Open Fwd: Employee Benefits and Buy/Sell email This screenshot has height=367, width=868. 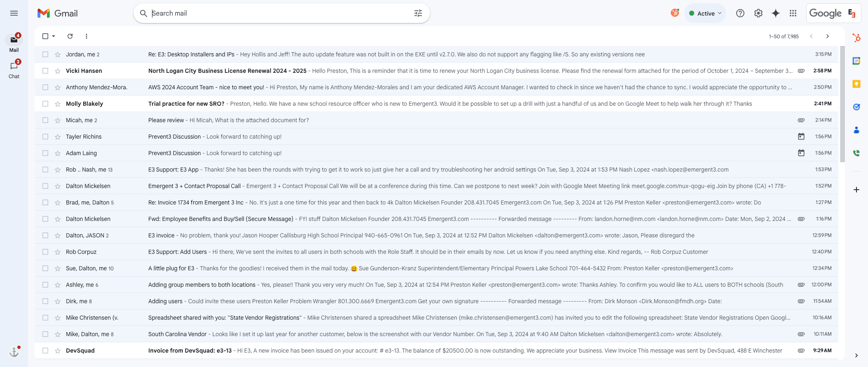click(436, 219)
